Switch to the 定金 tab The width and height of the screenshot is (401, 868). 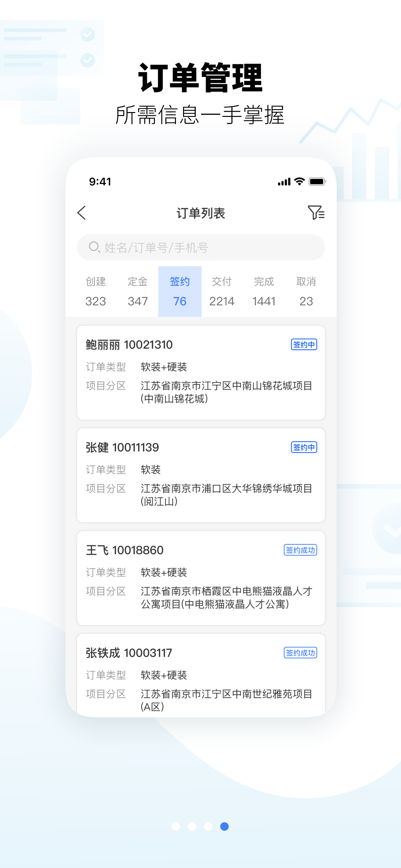tap(138, 292)
